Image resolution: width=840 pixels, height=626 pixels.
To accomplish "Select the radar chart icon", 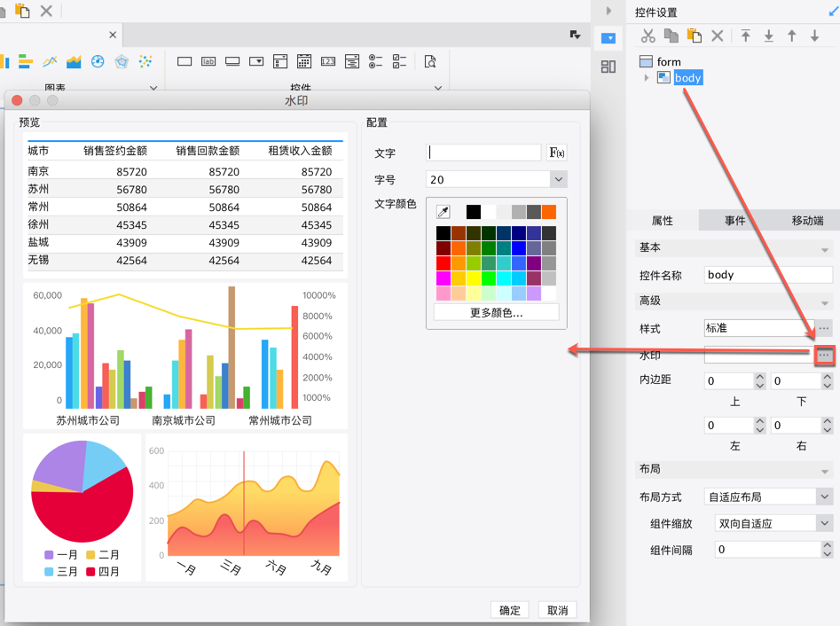I will 122,61.
